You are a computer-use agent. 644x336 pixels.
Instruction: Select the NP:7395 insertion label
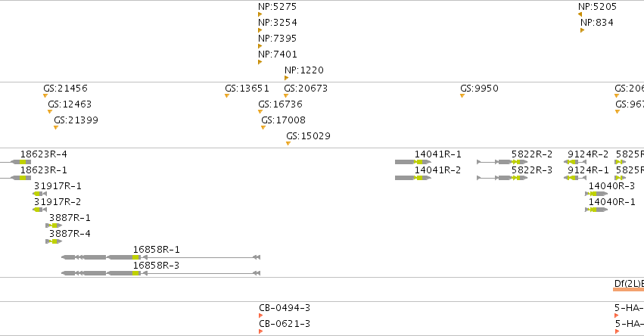point(277,39)
